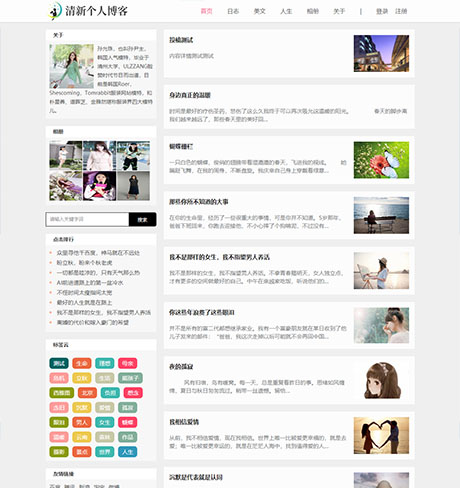Select the teal 世界 tag
The image size is (460, 488).
pyautogui.click(x=105, y=452)
